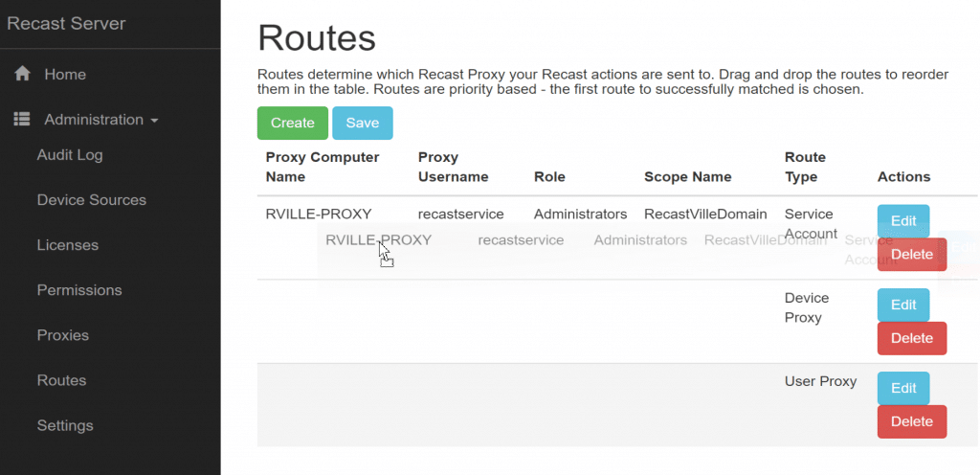Navigate to Permissions
The height and width of the screenshot is (475, 980).
(79, 290)
